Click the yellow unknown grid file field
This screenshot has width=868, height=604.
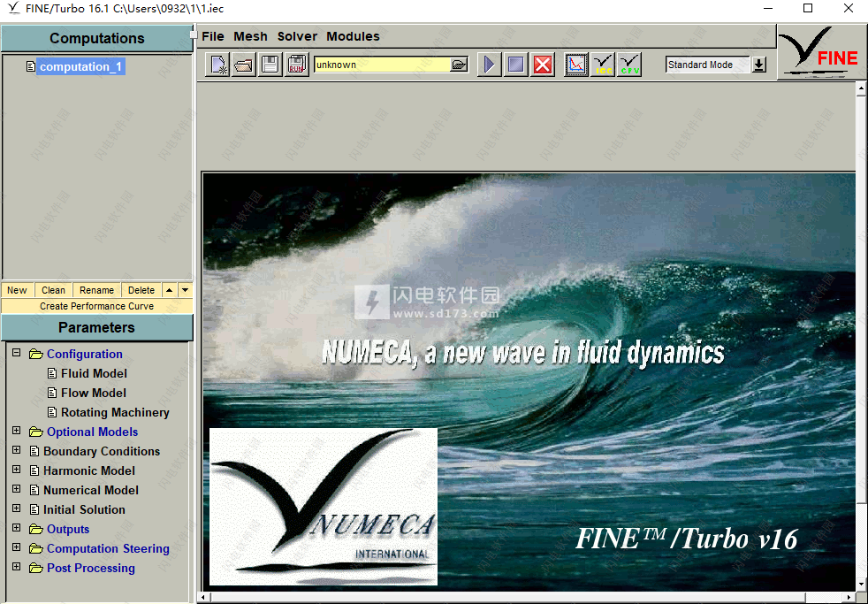click(383, 65)
